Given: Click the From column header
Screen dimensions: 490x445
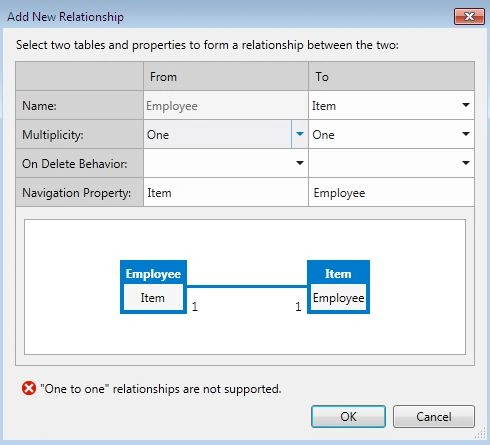Looking at the screenshot, I should tap(226, 76).
